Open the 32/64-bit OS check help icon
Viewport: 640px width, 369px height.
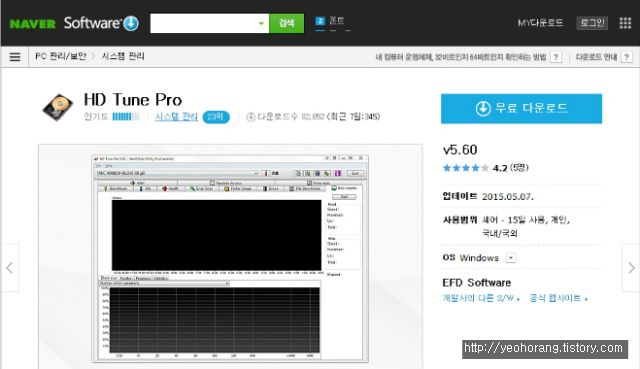(556, 57)
